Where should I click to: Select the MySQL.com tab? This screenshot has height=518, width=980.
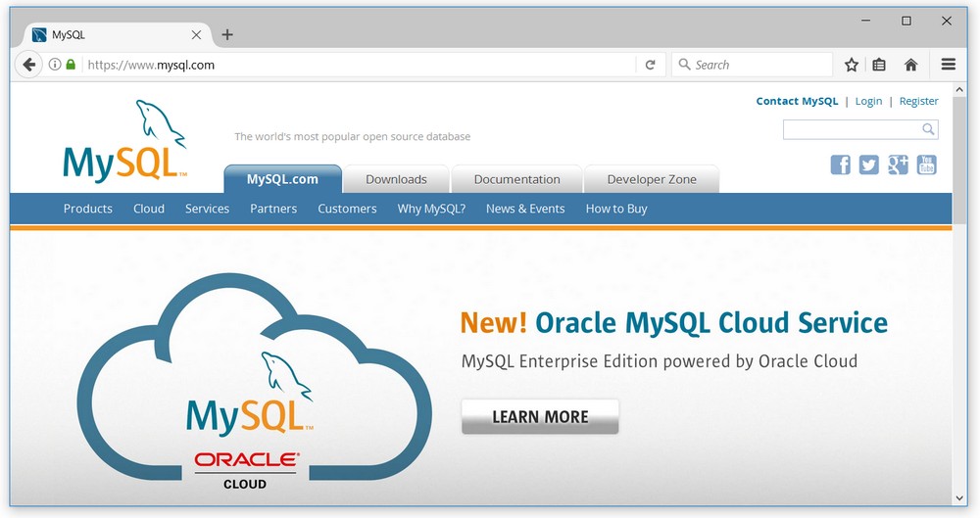(x=282, y=179)
